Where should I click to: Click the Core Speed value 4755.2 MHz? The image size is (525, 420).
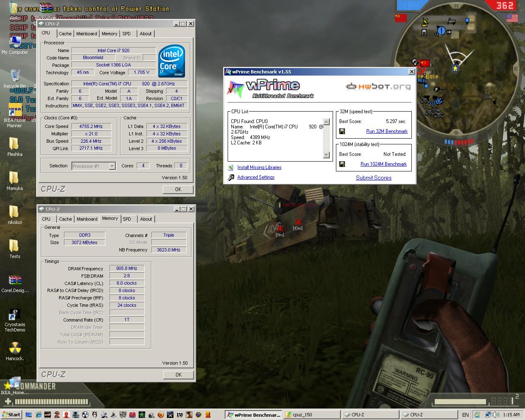91,126
